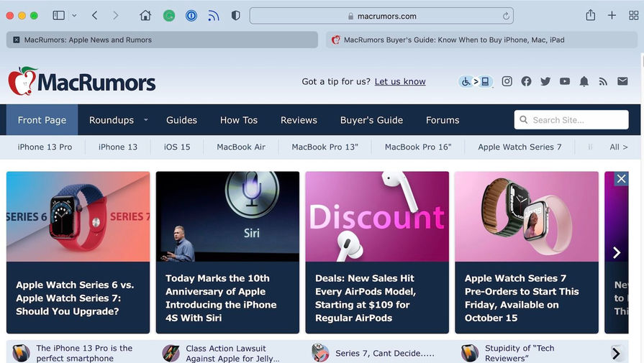
Task: Switch to MacRumors Buyer's Guide tab
Action: point(481,40)
